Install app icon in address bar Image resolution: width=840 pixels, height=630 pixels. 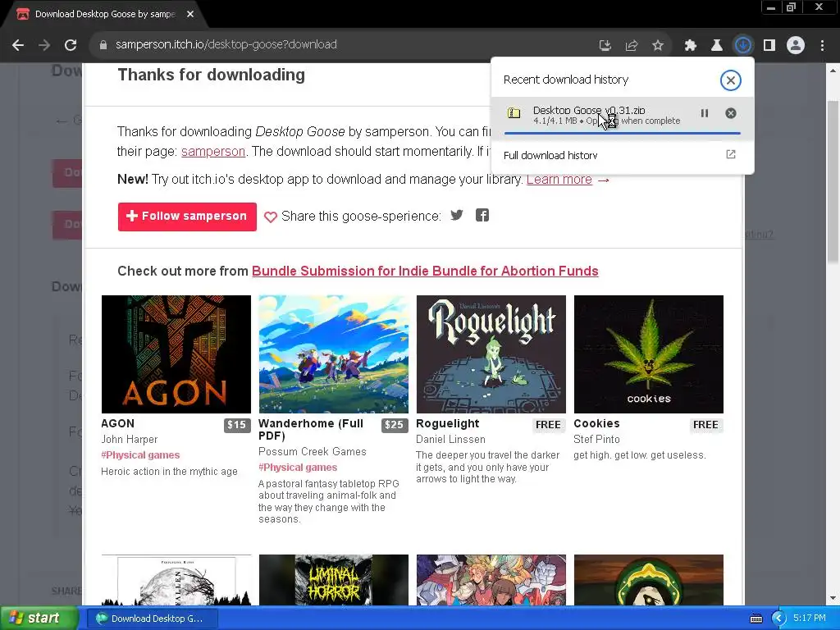pyautogui.click(x=605, y=46)
